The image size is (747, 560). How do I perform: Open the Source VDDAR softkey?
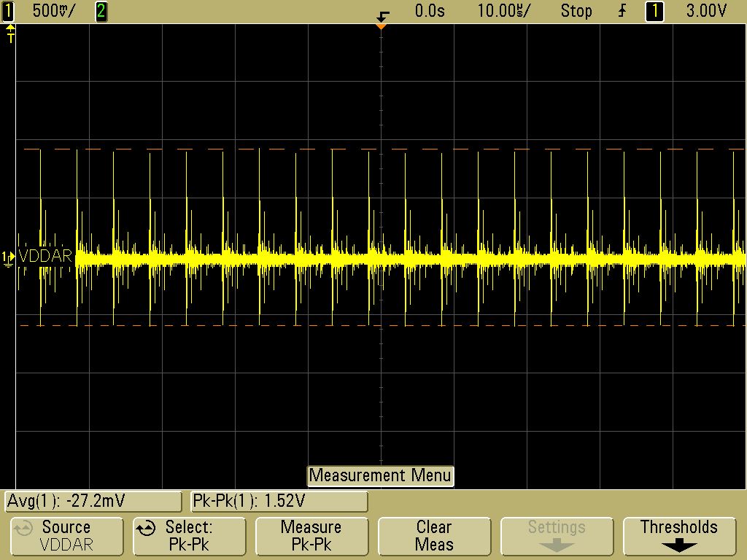point(66,536)
